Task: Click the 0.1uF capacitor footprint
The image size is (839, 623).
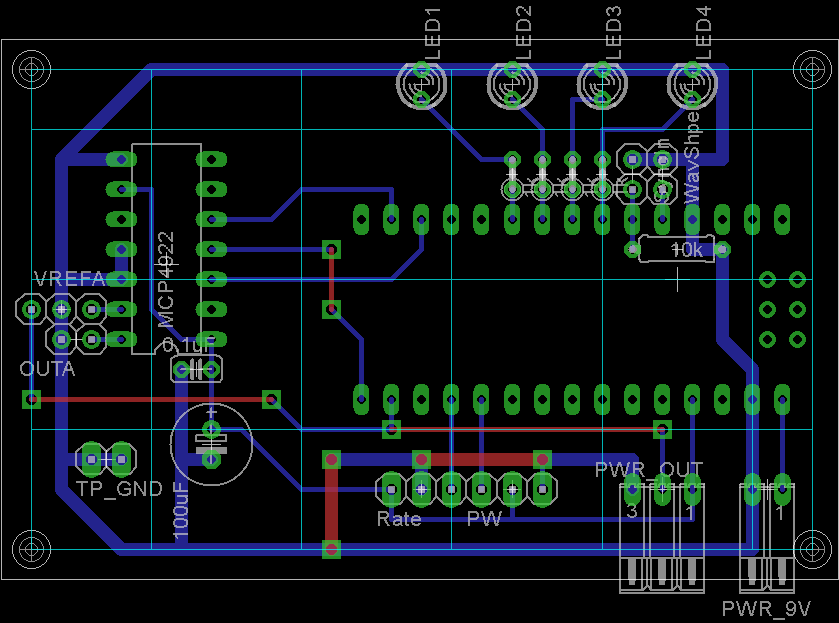Action: pos(198,367)
